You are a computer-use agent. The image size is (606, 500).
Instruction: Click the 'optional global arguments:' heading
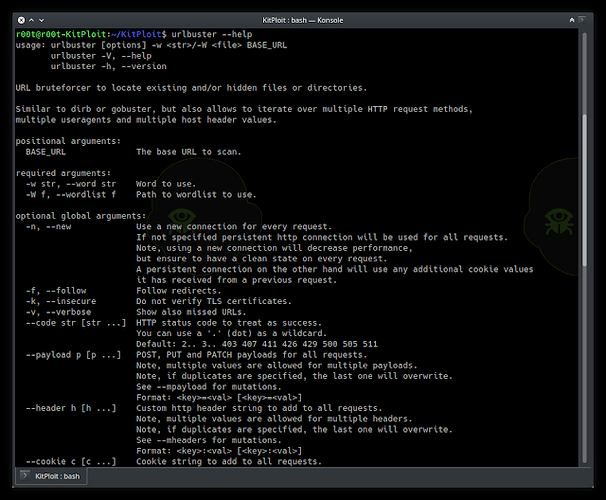pos(81,216)
